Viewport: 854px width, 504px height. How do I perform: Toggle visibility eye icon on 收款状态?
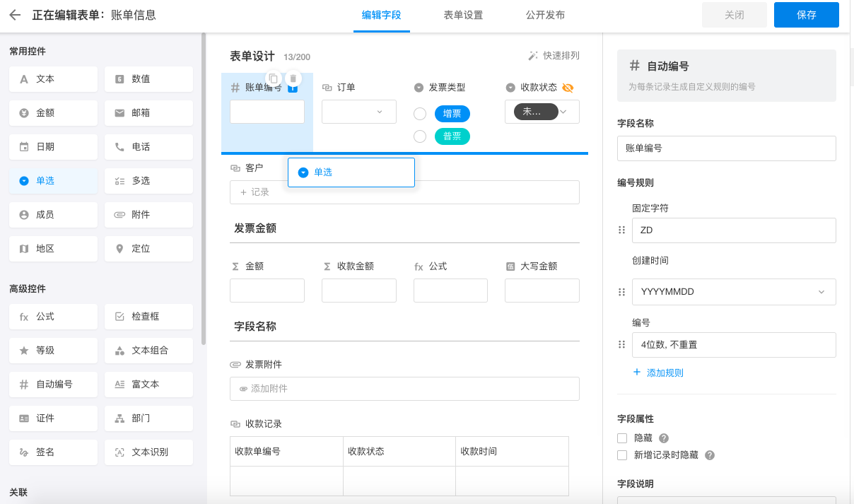point(567,88)
